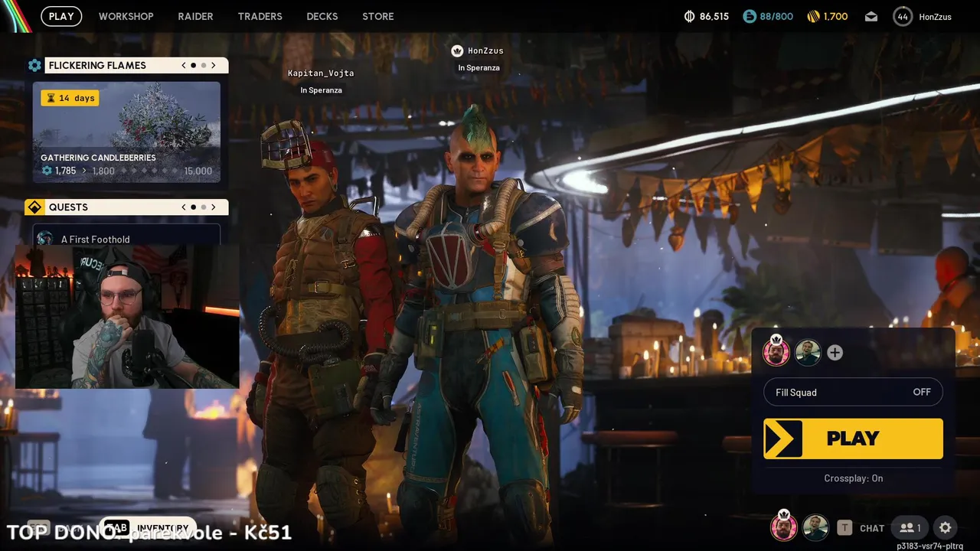Go to next Quests page arrow
This screenshot has height=551, width=980.
[214, 207]
